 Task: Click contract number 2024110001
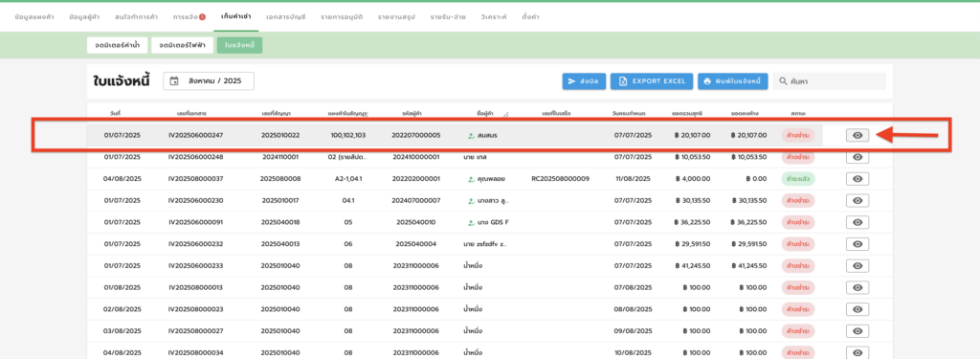click(280, 157)
